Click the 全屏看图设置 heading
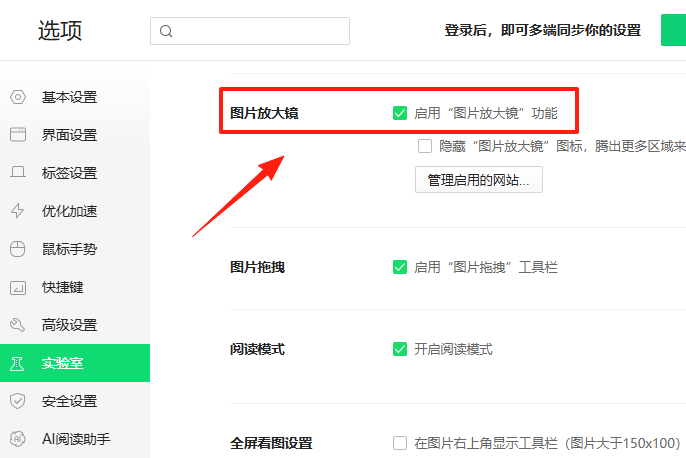 pyautogui.click(x=271, y=443)
